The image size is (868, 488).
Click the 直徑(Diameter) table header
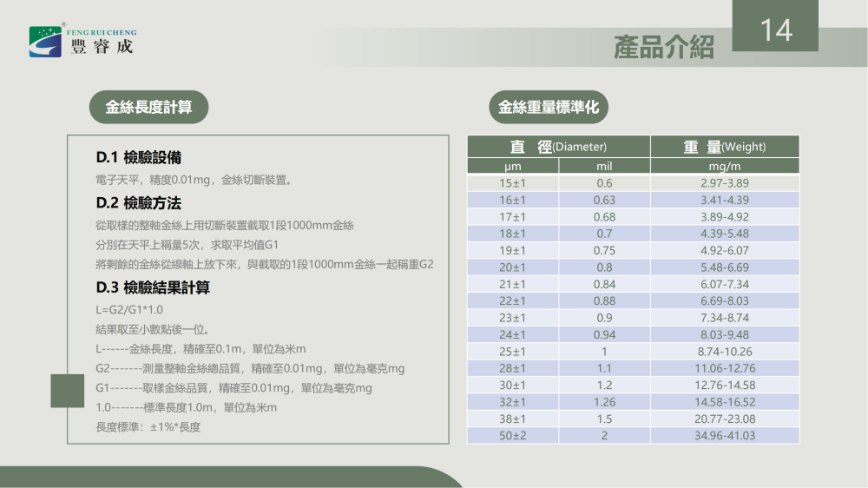[558, 147]
